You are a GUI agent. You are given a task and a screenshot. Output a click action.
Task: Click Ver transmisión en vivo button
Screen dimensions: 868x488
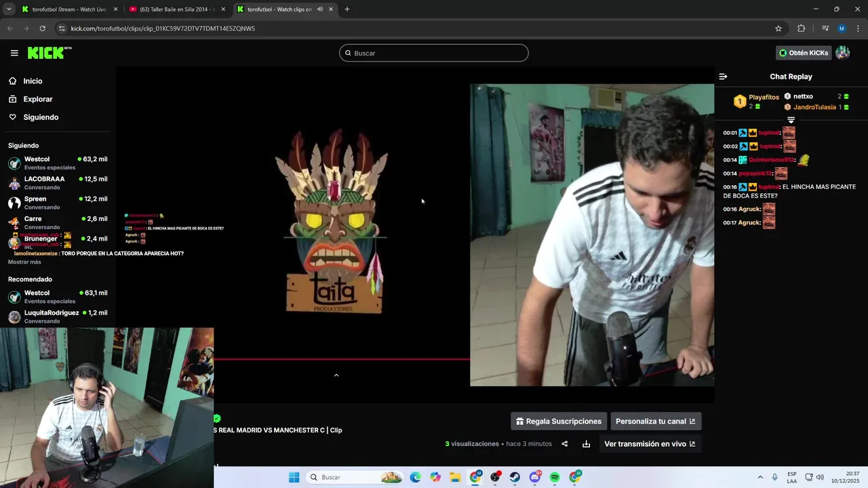[x=650, y=444]
